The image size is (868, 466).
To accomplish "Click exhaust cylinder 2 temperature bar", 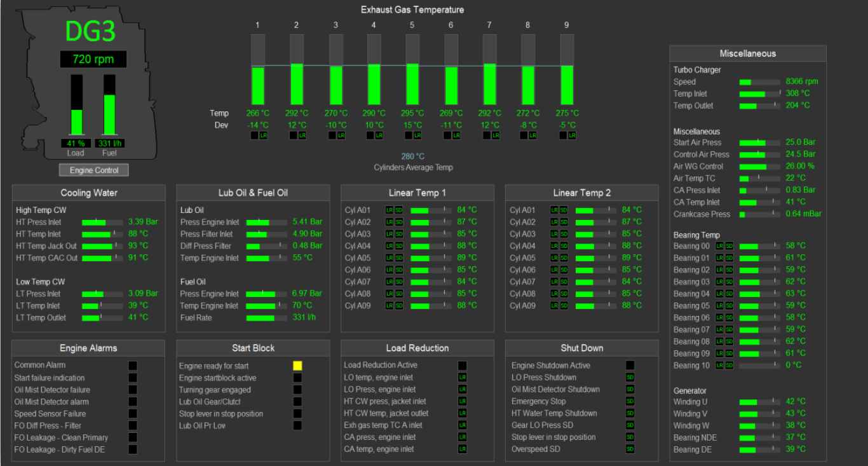I will pyautogui.click(x=297, y=69).
